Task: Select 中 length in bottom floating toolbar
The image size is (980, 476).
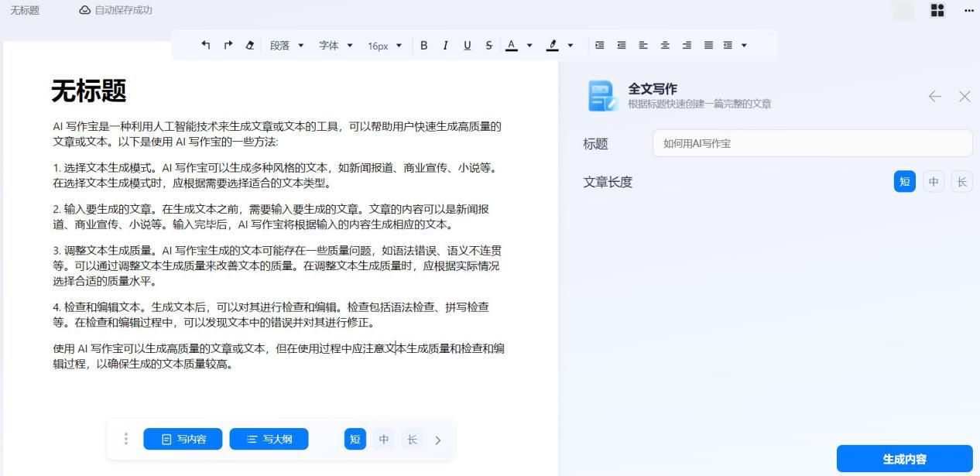Action: (383, 439)
